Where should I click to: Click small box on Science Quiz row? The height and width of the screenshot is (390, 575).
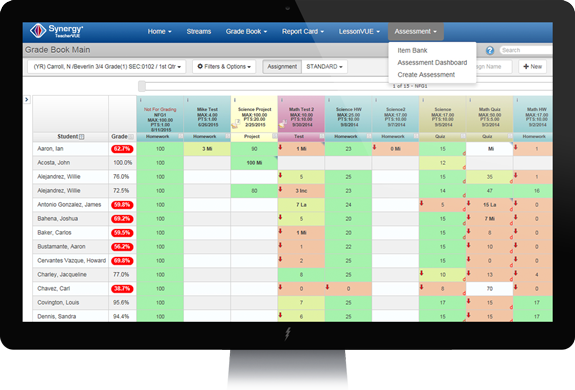pos(463,136)
